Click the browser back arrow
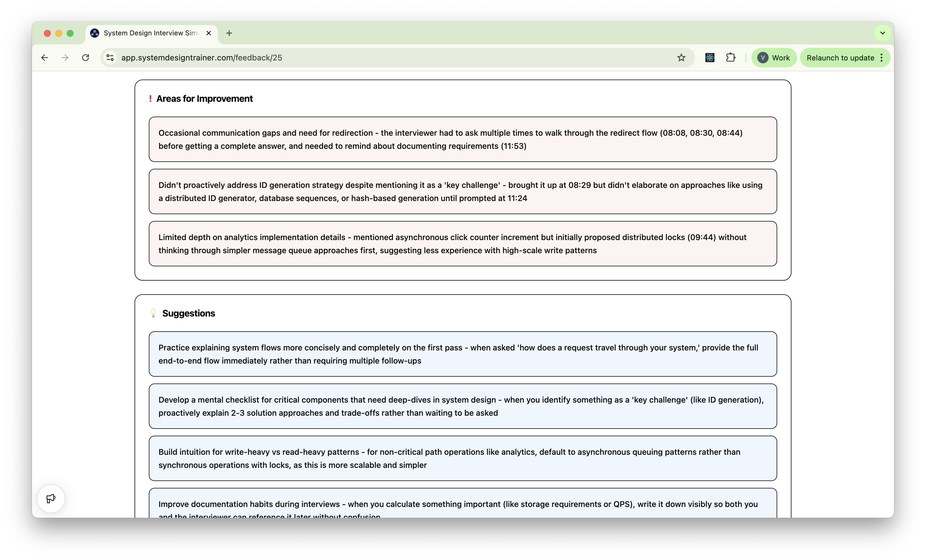 coord(45,58)
